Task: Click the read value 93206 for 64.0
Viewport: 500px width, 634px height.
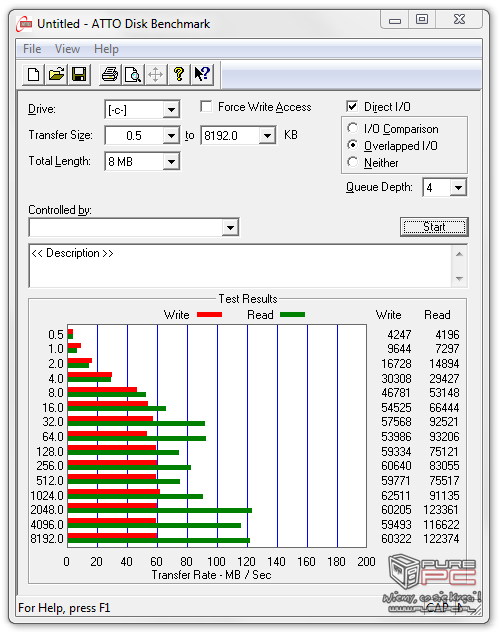Action: point(444,437)
